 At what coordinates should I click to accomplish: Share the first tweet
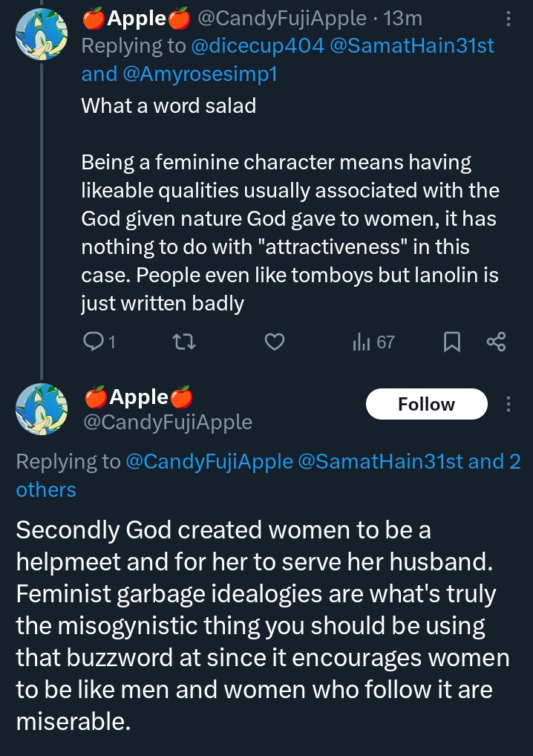coord(495,342)
